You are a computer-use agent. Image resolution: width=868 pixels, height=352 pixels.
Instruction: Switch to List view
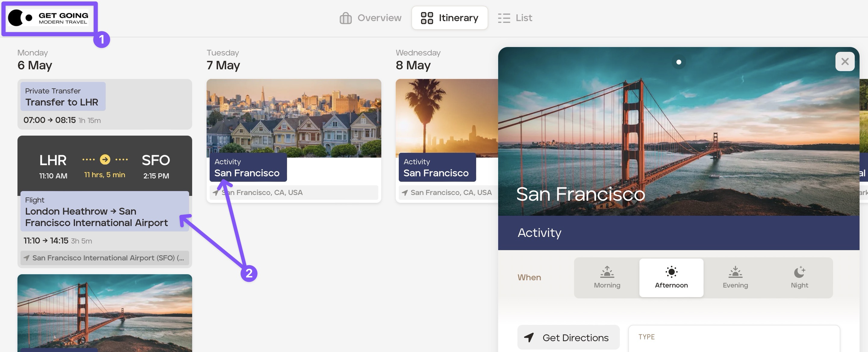(515, 18)
